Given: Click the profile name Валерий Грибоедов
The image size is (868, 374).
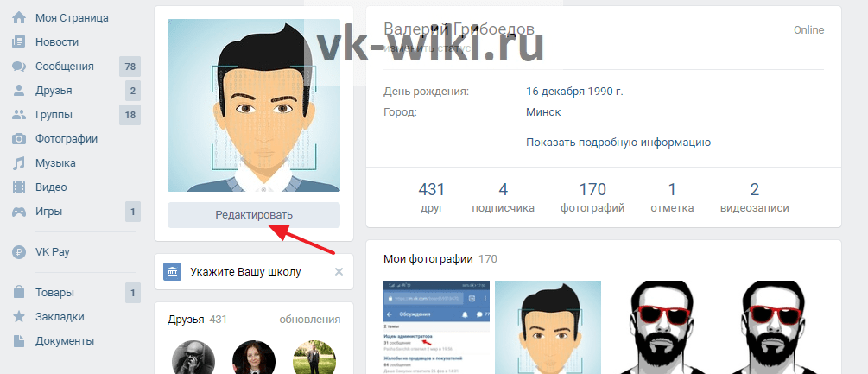Looking at the screenshot, I should pos(459,29).
